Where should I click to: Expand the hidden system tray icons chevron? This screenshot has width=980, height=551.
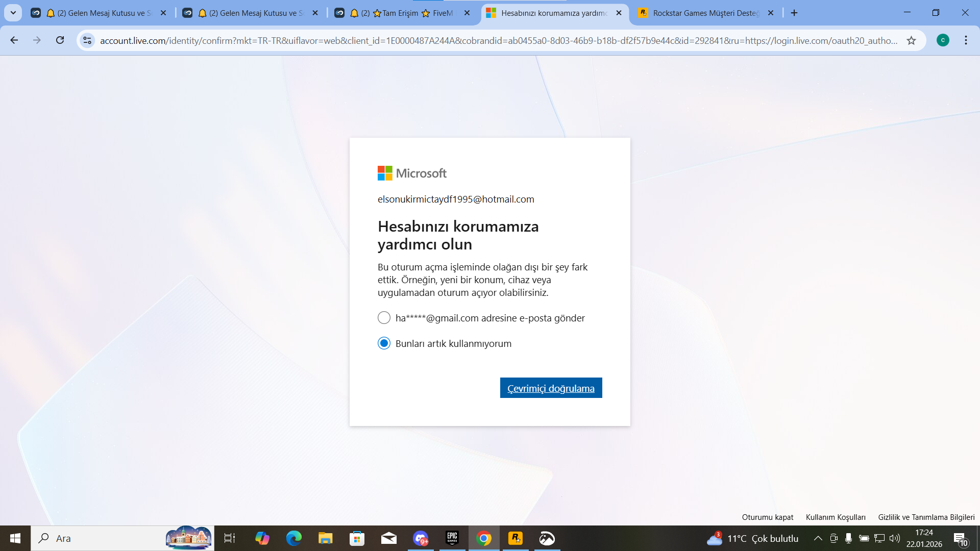(818, 538)
